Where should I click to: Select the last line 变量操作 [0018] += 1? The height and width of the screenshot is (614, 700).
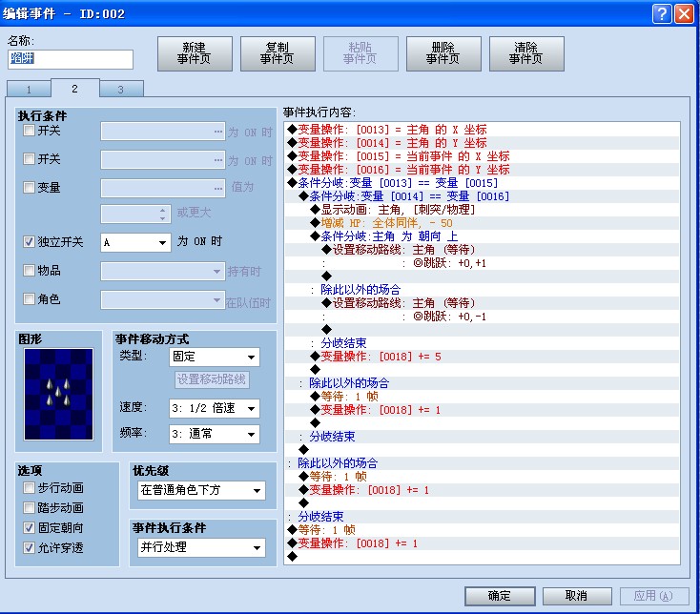(x=482, y=543)
